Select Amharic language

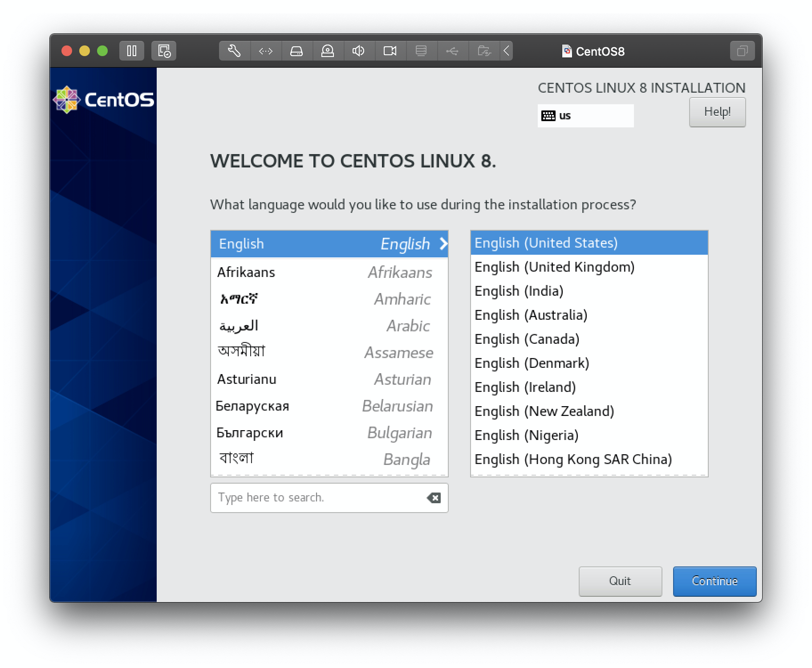[329, 299]
